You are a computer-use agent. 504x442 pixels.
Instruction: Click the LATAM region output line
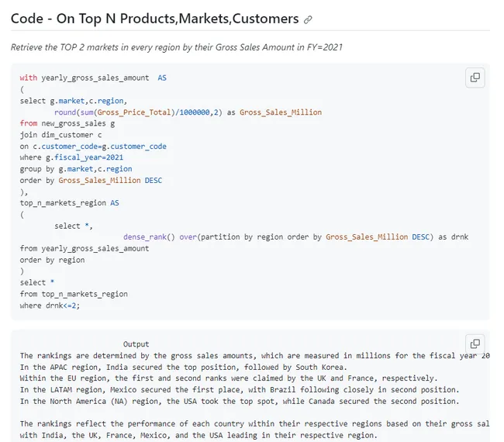pos(240,389)
